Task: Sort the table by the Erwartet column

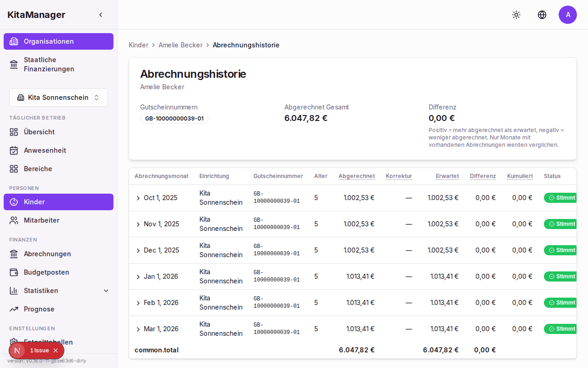Action: (x=447, y=176)
